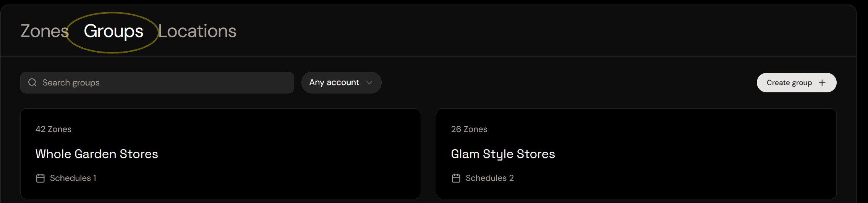The width and height of the screenshot is (868, 203).
Task: Open the Whole Garden Stores group title
Action: tap(97, 154)
